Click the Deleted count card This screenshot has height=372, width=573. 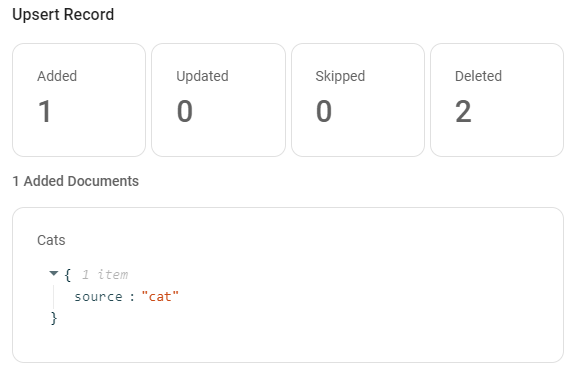tap(497, 100)
